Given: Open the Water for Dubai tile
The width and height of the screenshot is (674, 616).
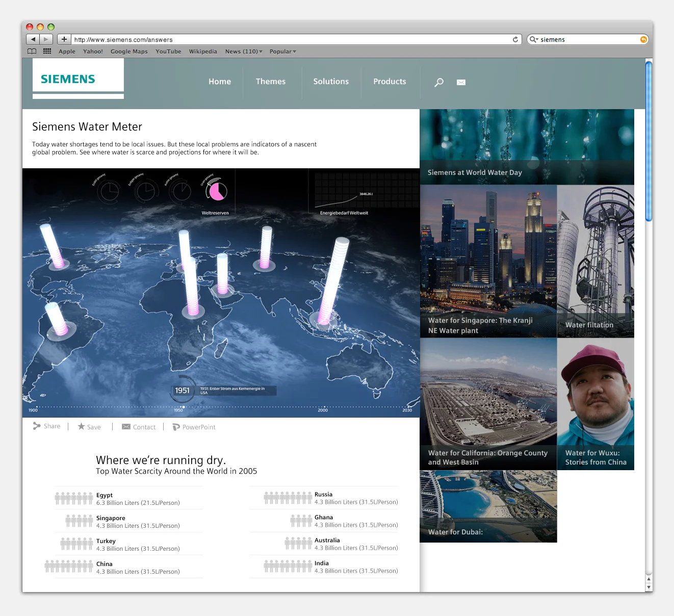Looking at the screenshot, I should (488, 506).
